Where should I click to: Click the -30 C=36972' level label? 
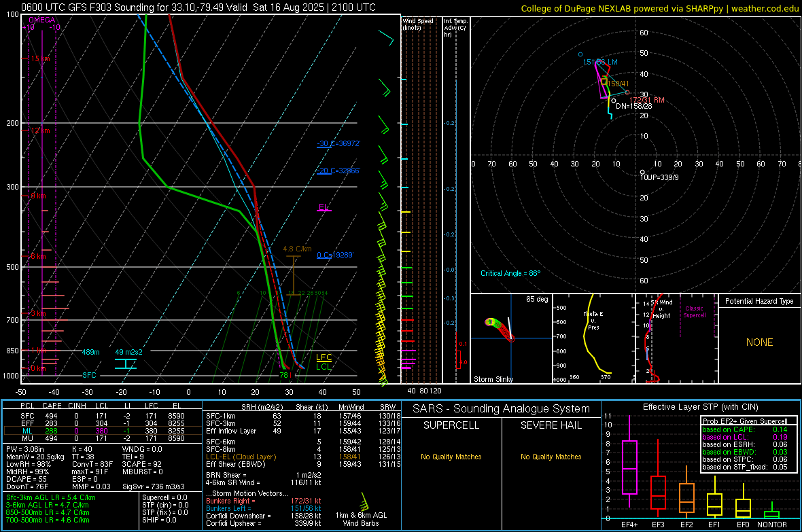pyautogui.click(x=338, y=144)
